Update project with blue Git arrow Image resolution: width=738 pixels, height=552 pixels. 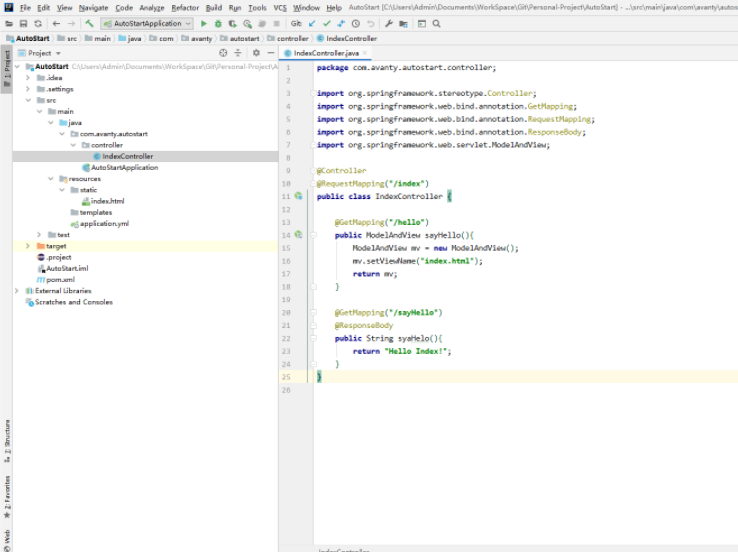pos(312,24)
